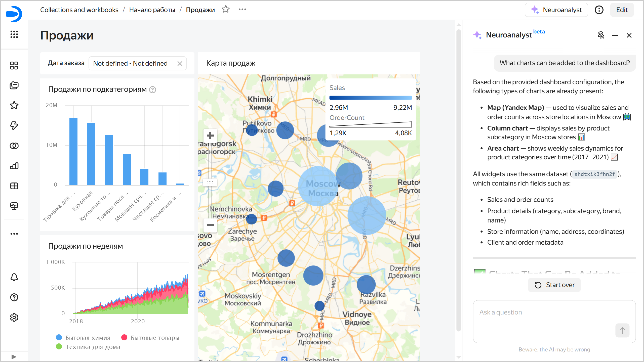
Task: Open the services grid menu icon
Action: (14, 34)
